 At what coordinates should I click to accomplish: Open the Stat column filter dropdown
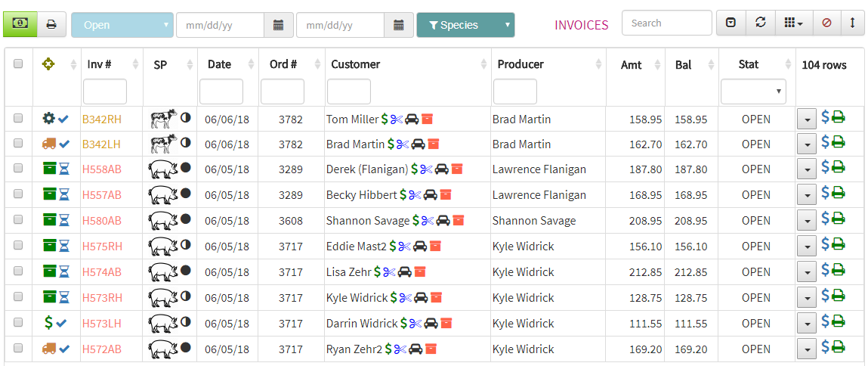(x=753, y=91)
